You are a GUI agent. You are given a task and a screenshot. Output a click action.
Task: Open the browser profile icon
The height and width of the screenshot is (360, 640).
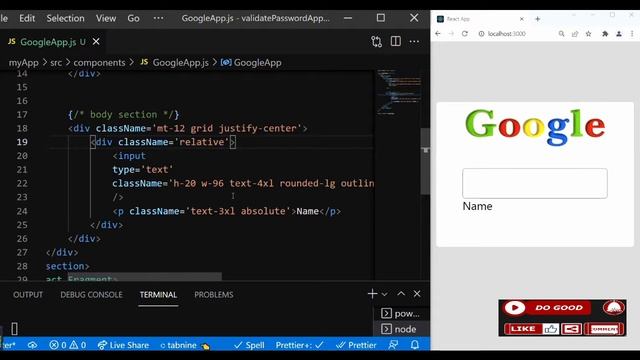(x=619, y=34)
